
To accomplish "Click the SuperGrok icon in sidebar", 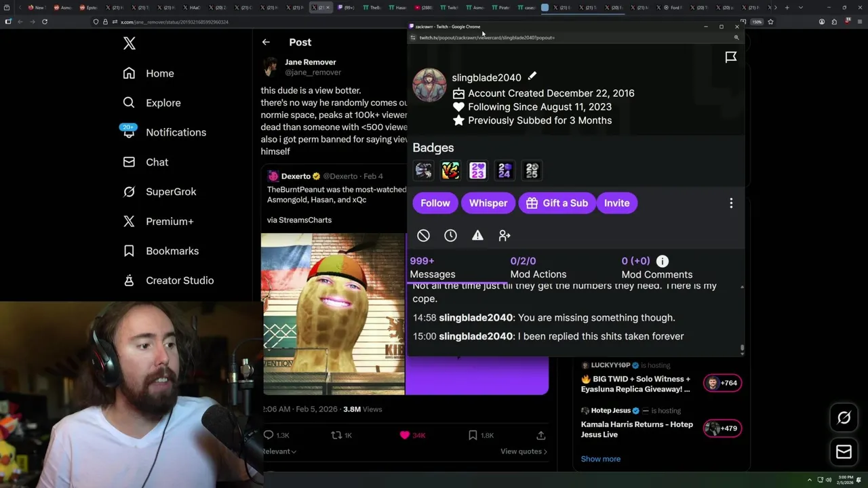I will (x=129, y=192).
